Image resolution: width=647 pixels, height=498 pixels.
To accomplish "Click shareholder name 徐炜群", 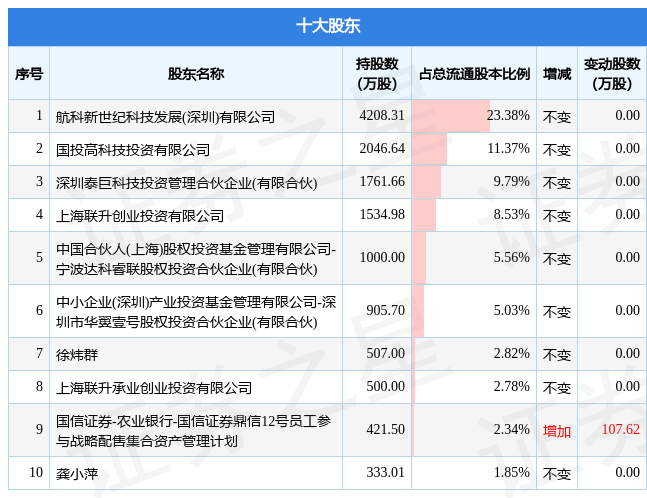I will pyautogui.click(x=77, y=354).
